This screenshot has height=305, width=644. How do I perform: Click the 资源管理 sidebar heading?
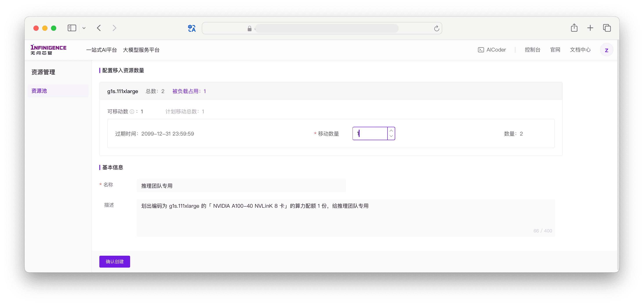[43, 72]
